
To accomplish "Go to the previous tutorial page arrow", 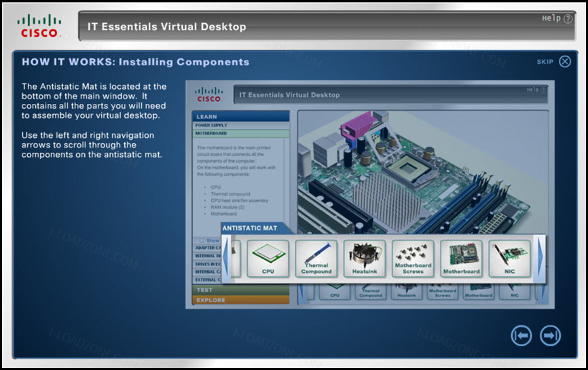I will click(521, 335).
